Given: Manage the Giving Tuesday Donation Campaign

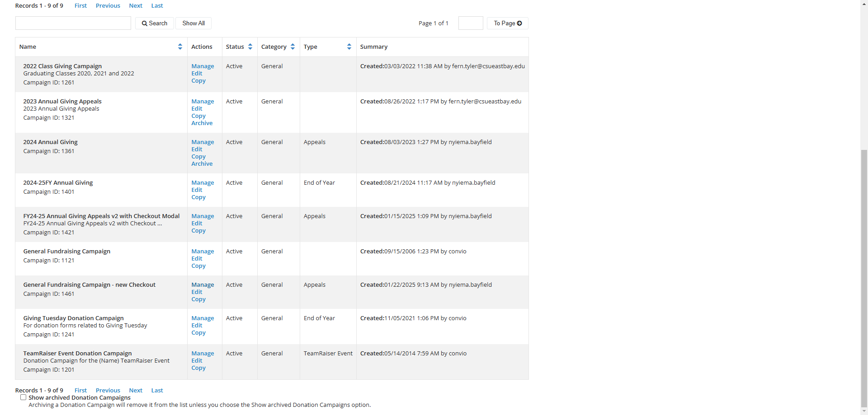Looking at the screenshot, I should tap(203, 318).
